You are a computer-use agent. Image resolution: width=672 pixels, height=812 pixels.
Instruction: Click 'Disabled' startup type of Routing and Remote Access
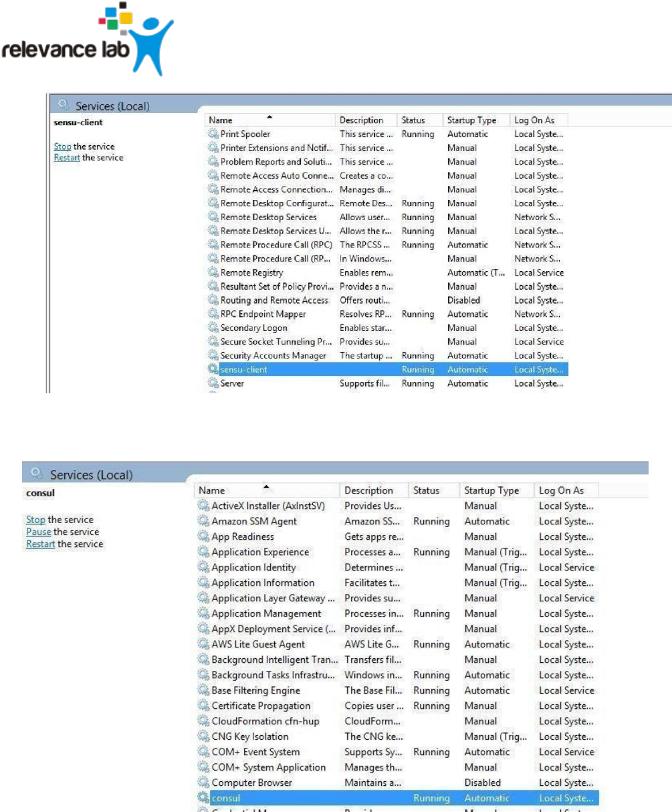(x=463, y=300)
